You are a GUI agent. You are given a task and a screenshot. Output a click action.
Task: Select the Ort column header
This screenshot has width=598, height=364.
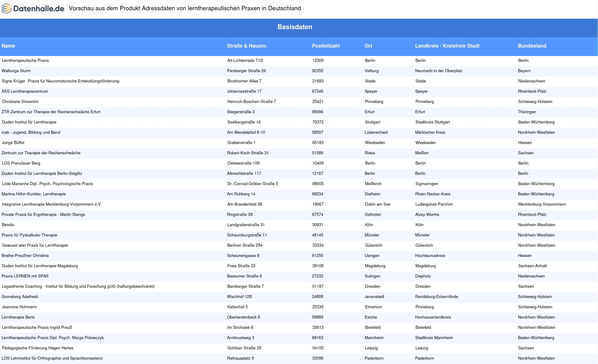[x=368, y=46]
